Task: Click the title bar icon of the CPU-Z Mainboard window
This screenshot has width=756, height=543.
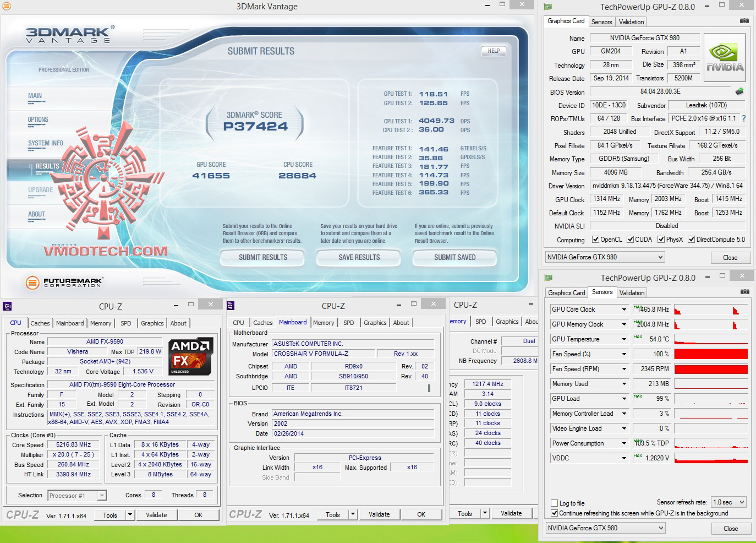Action: click(231, 306)
